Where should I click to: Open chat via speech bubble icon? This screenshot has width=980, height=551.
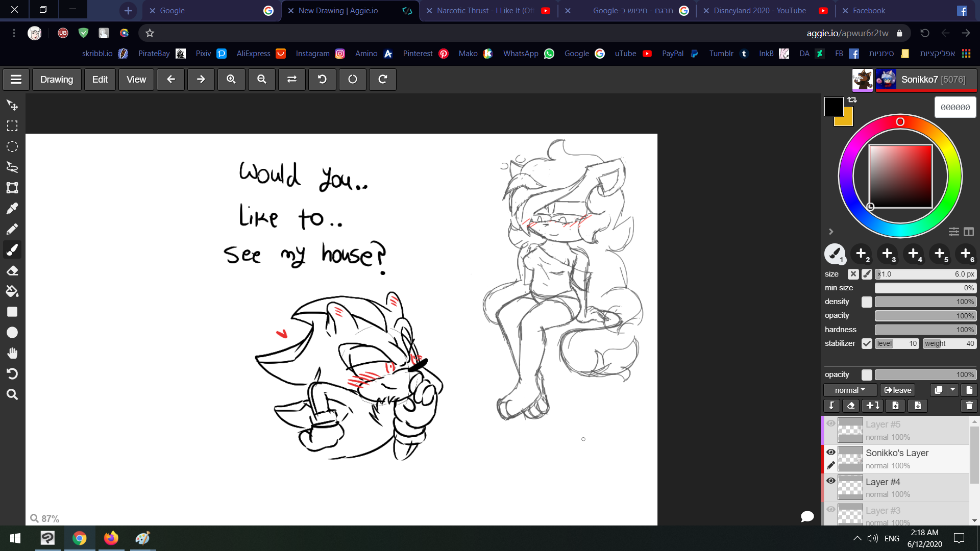click(807, 516)
